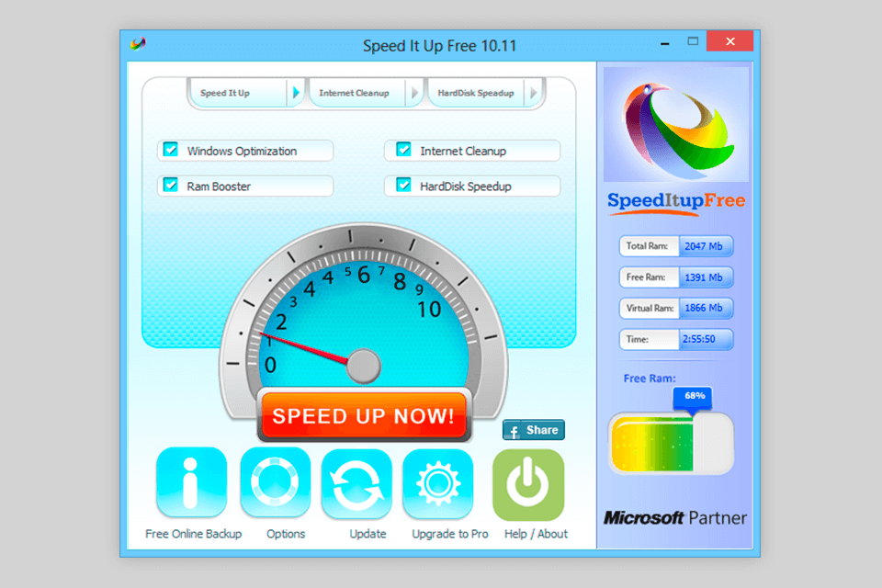The image size is (882, 588).
Task: Click the SpeedItupFree brand name text
Action: [676, 201]
